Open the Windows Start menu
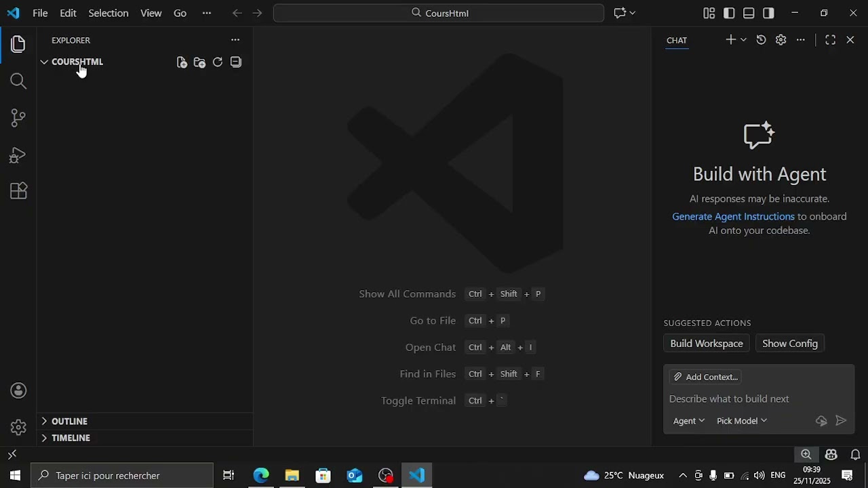868x488 pixels. [x=15, y=475]
